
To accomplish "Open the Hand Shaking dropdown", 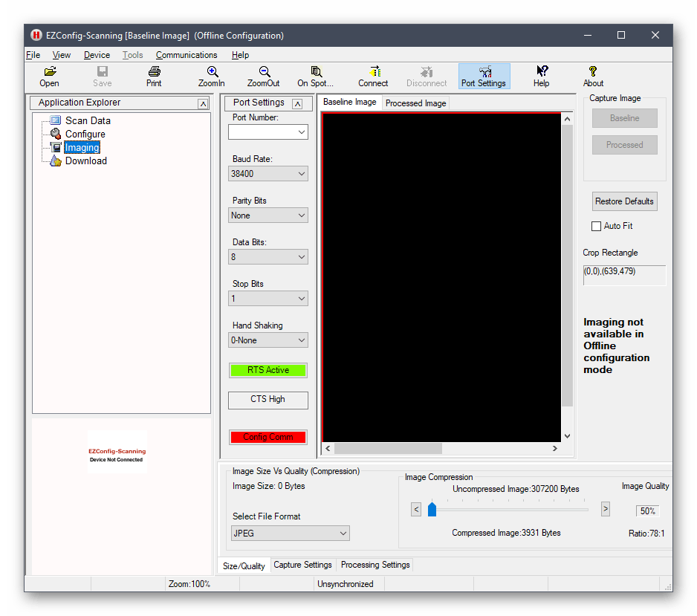I will click(268, 340).
